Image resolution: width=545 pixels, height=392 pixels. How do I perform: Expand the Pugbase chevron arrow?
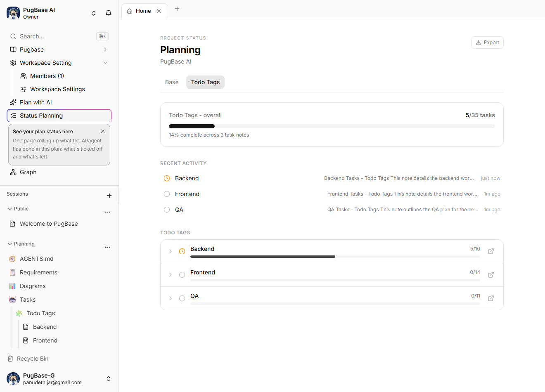pyautogui.click(x=105, y=50)
